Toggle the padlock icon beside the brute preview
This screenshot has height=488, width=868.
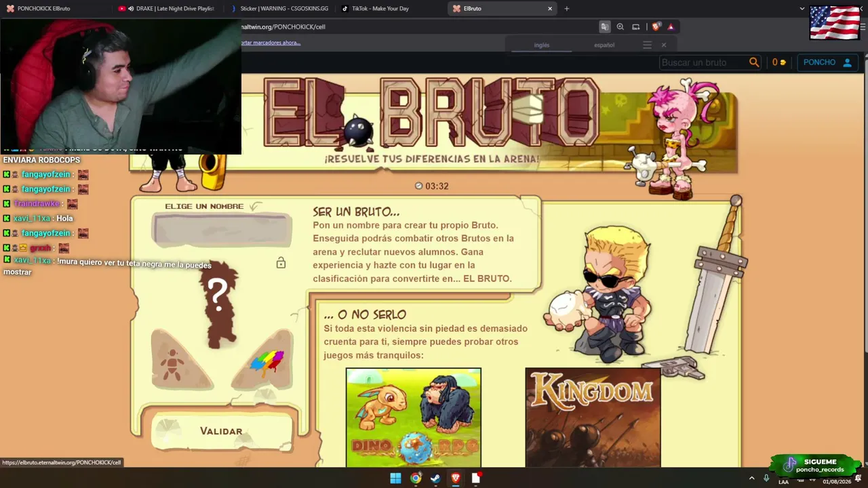point(281,263)
